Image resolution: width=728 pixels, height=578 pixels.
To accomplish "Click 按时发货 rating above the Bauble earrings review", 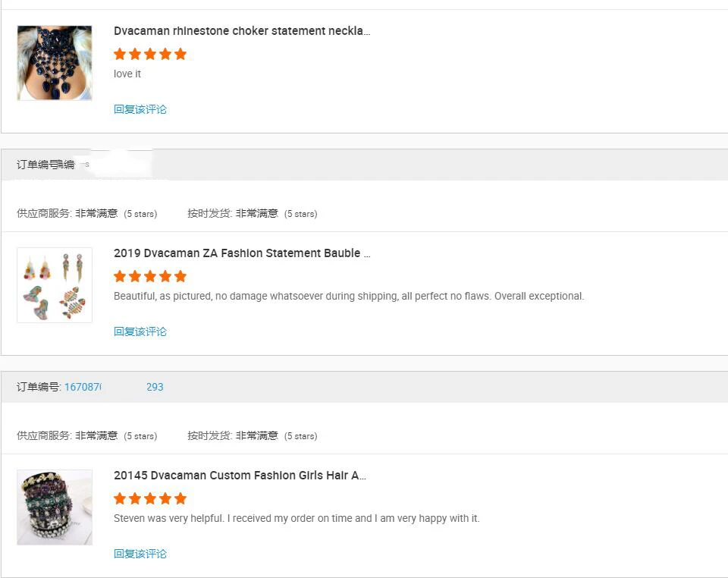I will pyautogui.click(x=252, y=214).
